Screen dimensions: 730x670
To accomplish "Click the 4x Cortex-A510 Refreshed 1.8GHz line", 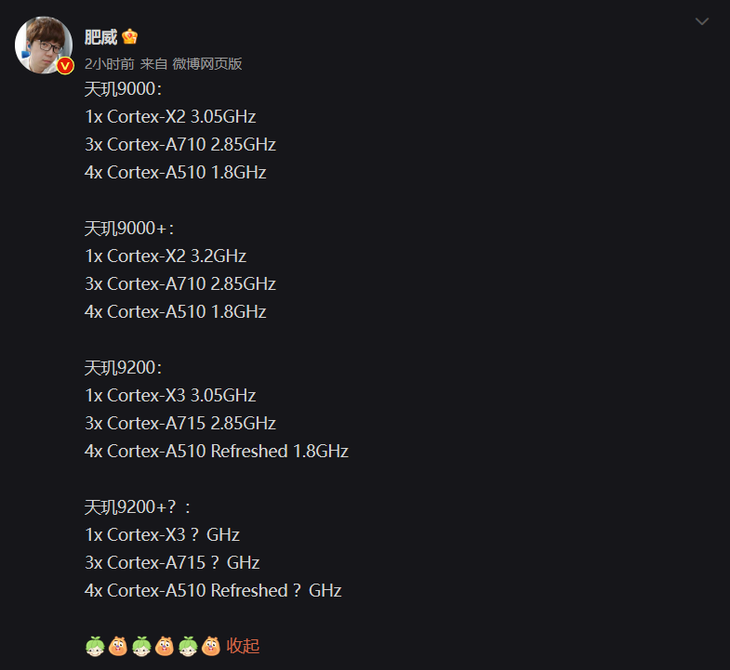I will pyautogui.click(x=216, y=451).
